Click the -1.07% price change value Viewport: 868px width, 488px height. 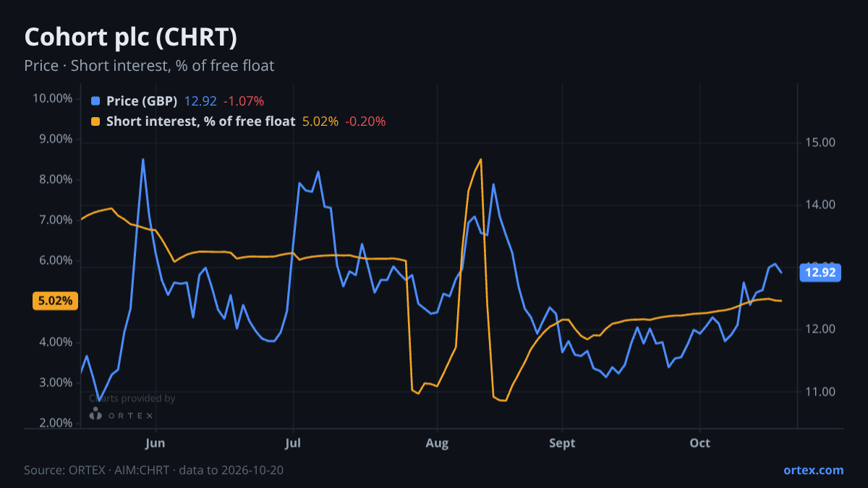coord(243,101)
